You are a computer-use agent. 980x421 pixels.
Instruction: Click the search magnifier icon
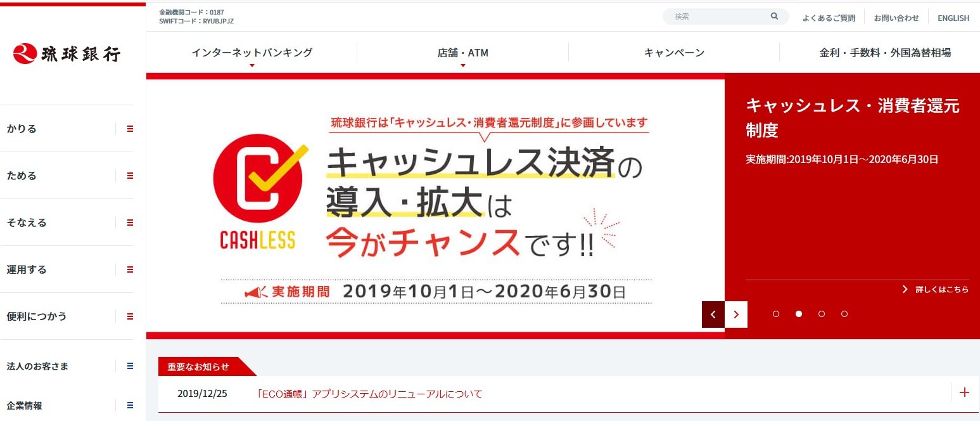[x=774, y=16]
